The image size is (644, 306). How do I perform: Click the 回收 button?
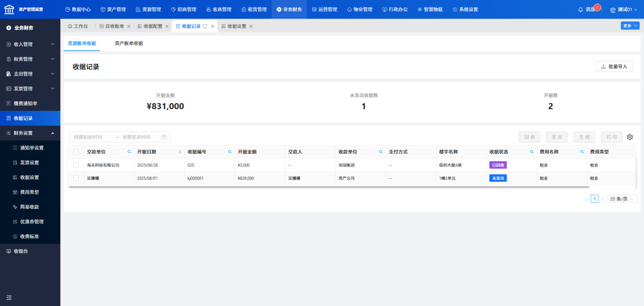click(529, 137)
